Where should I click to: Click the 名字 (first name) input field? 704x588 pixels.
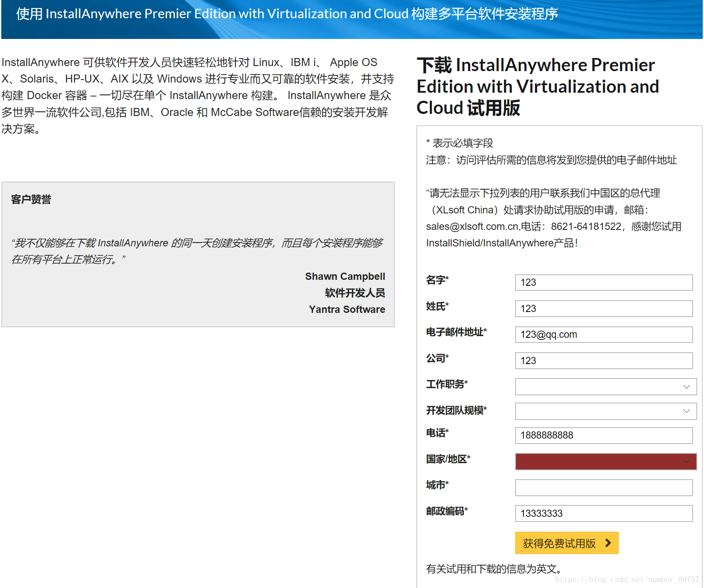pos(604,282)
